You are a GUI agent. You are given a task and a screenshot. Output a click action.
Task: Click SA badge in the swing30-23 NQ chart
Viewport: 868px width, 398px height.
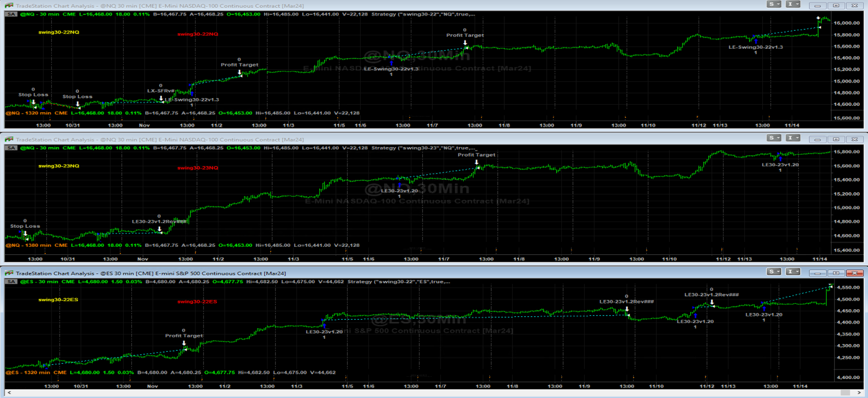click(x=11, y=148)
